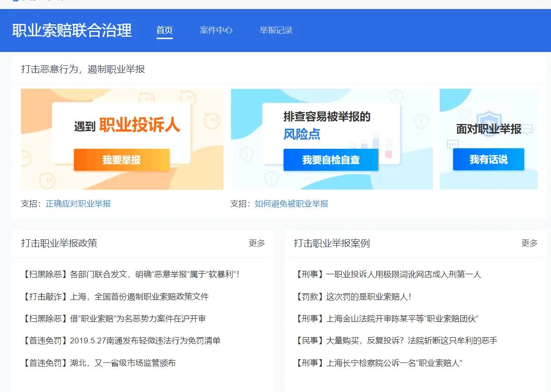Open the 如何避免被职业举报 link
Viewport: 551px width, 392px height.
click(x=291, y=204)
